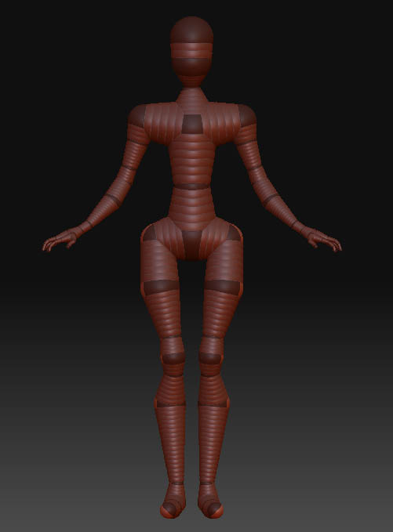
Task: Select the dark thigh band on left leg
Action: pyautogui.click(x=161, y=287)
